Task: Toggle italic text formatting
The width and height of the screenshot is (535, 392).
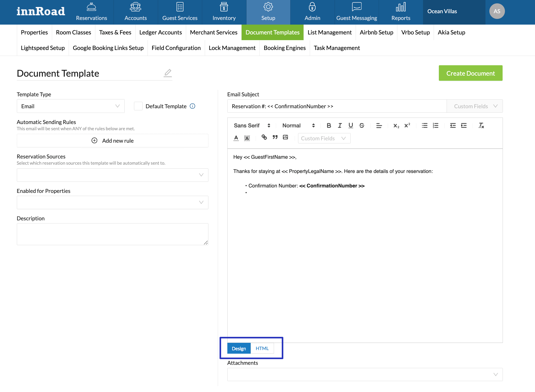Action: tap(340, 126)
